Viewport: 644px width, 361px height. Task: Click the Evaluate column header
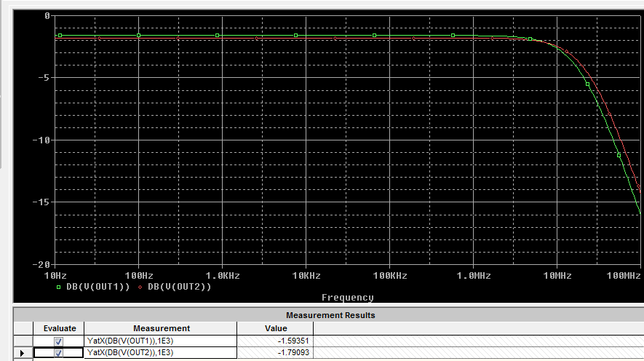click(60, 328)
